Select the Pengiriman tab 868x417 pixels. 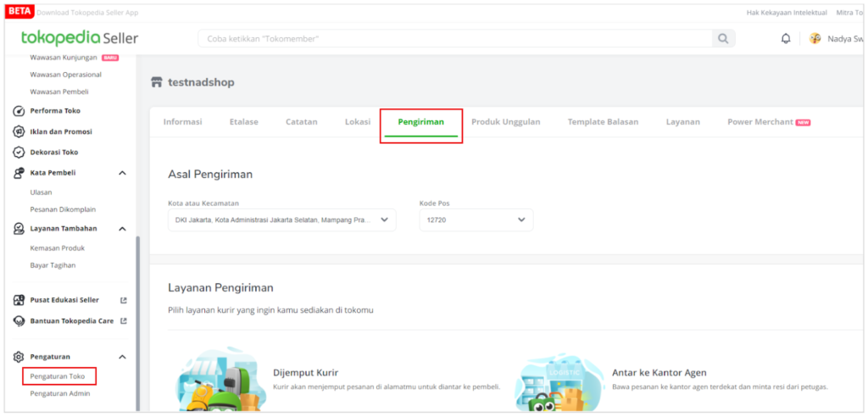[420, 122]
